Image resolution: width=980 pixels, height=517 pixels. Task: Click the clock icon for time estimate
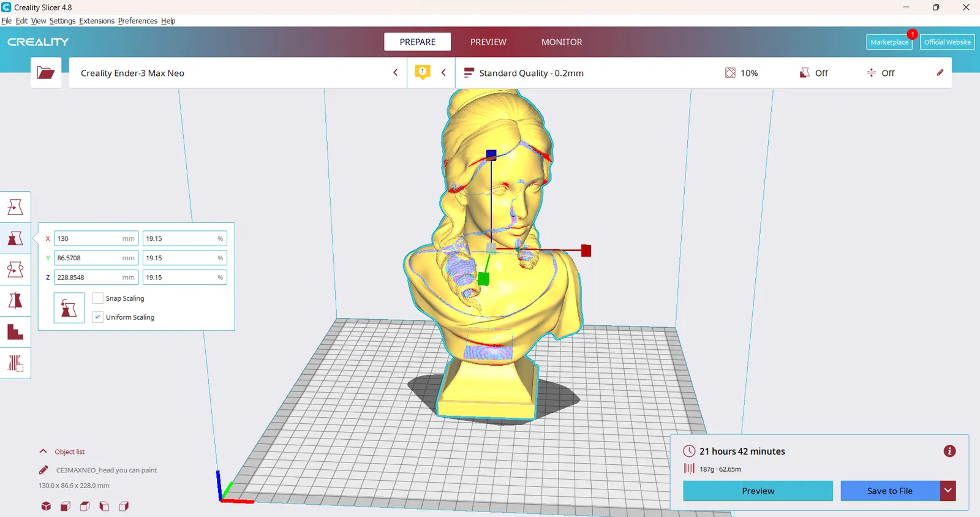click(689, 451)
